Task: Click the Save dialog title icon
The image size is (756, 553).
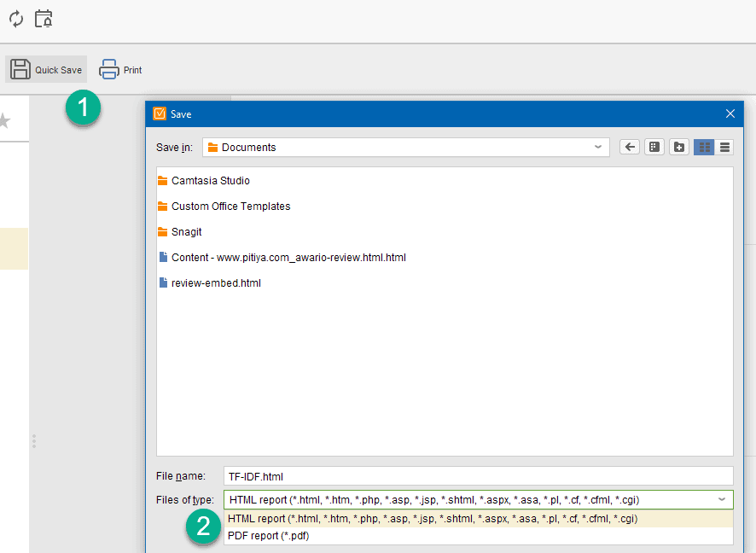Action: (160, 114)
